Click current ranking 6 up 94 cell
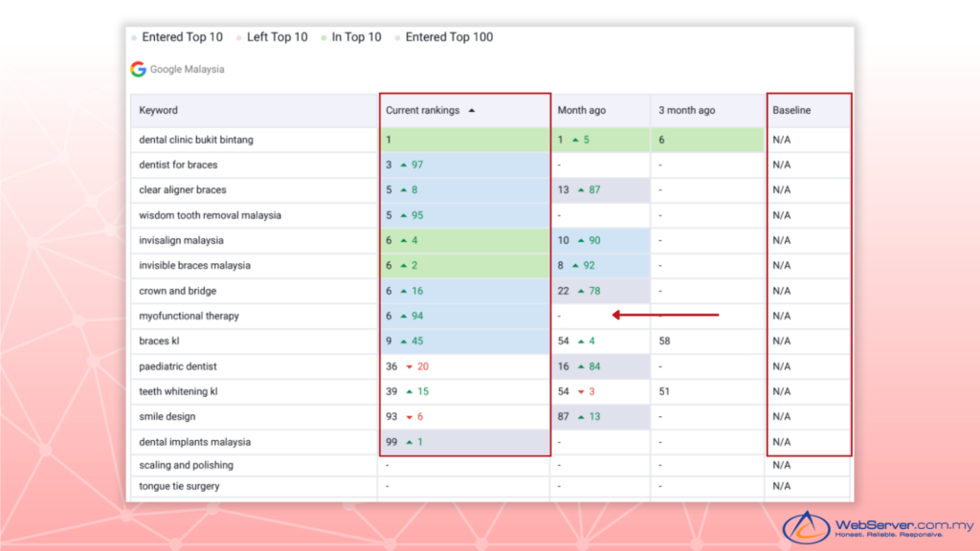This screenshot has width=980, height=551. pos(464,316)
